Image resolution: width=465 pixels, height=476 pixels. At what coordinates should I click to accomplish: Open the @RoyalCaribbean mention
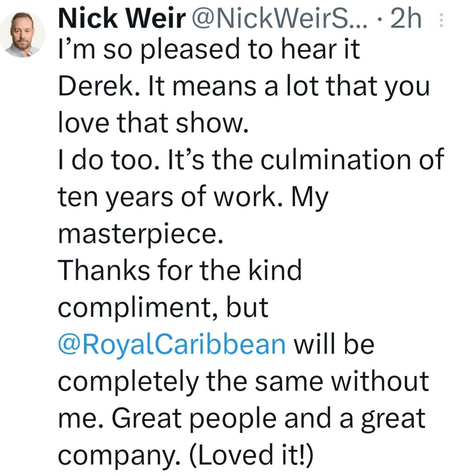pyautogui.click(x=172, y=345)
